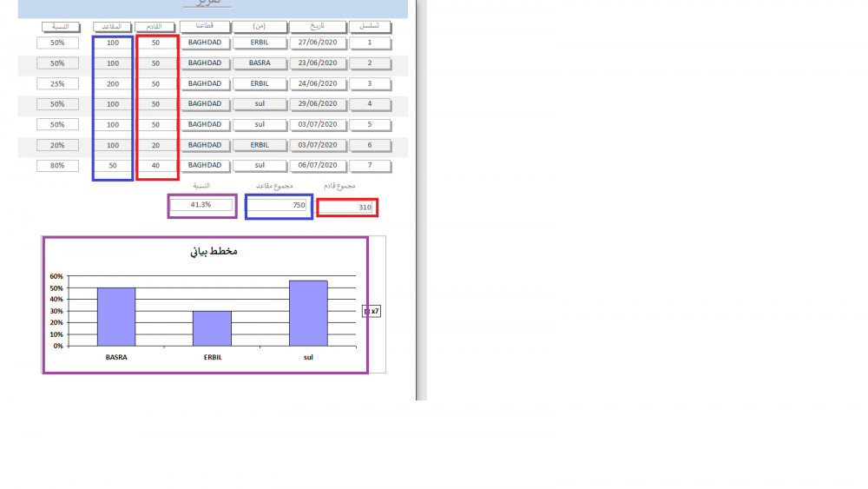This screenshot has height=489, width=868.
Task: Click the BAGHDAD cell in row 7
Action: 205,166
